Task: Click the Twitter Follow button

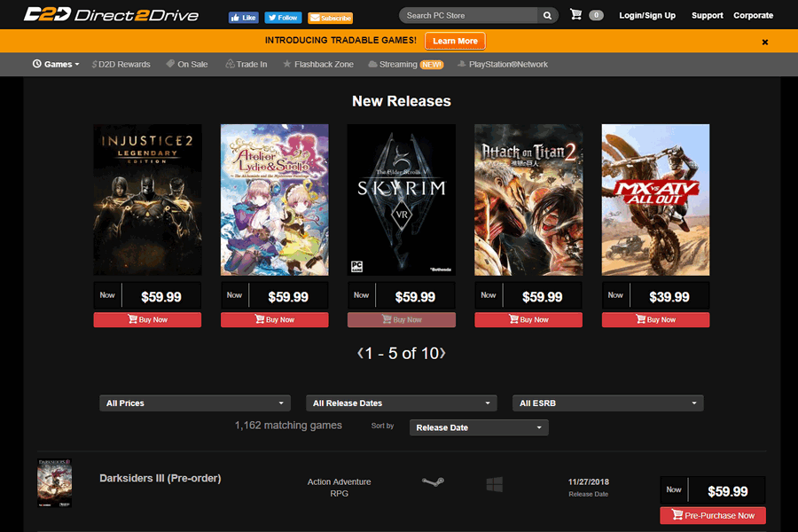Action: 283,18
